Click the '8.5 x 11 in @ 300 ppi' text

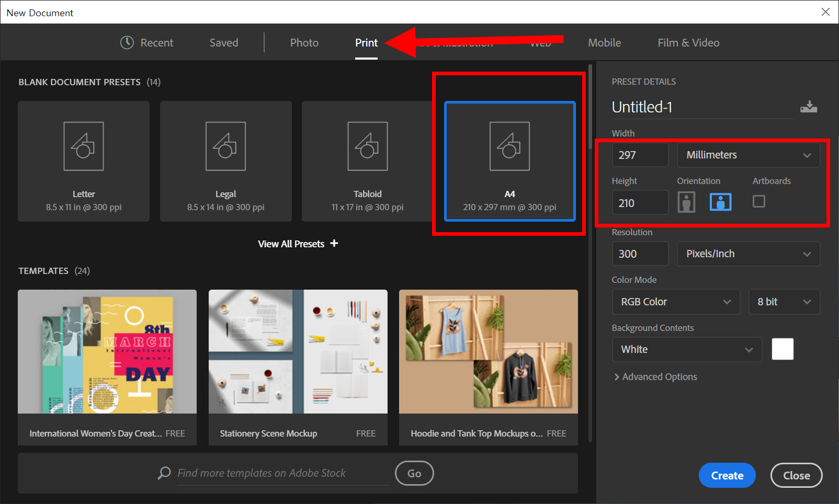tap(84, 207)
